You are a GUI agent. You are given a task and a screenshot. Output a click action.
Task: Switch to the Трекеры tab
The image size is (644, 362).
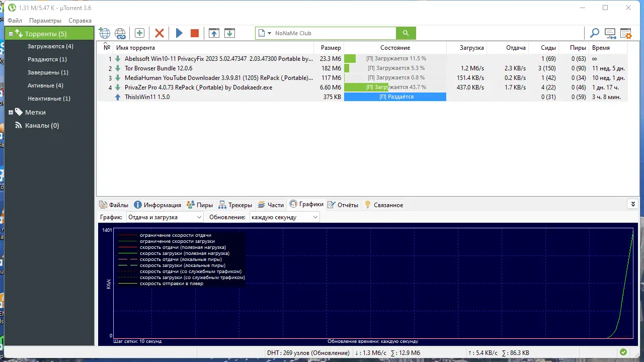235,205
